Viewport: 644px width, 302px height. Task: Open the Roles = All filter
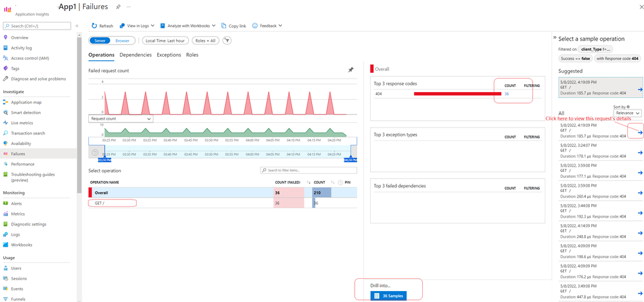pyautogui.click(x=206, y=41)
